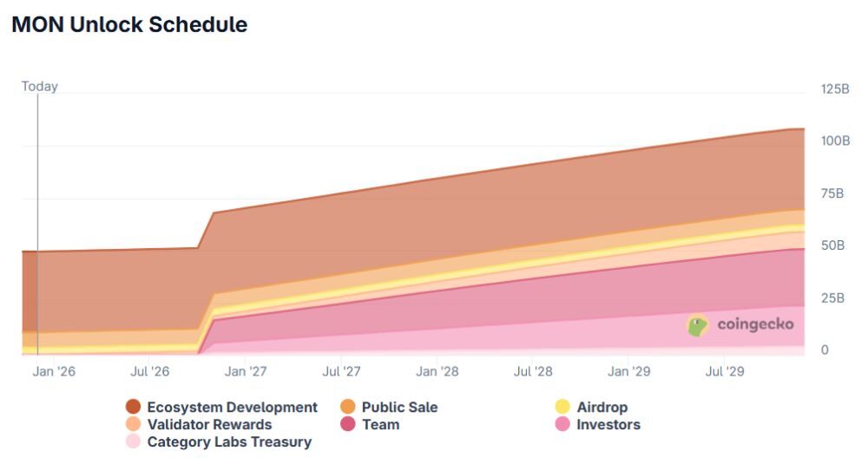Click the Investors legend pink dot
The width and height of the screenshot is (868, 464).
562,425
